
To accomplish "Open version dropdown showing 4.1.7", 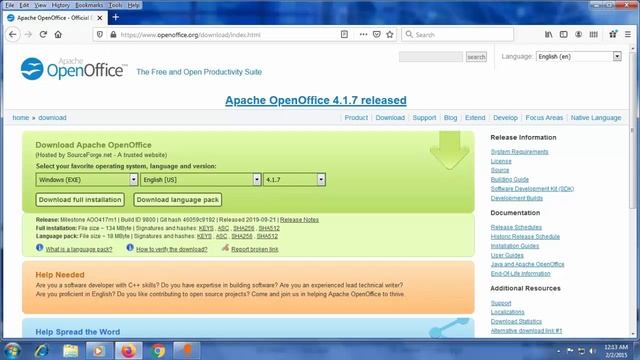I will pos(294,180).
